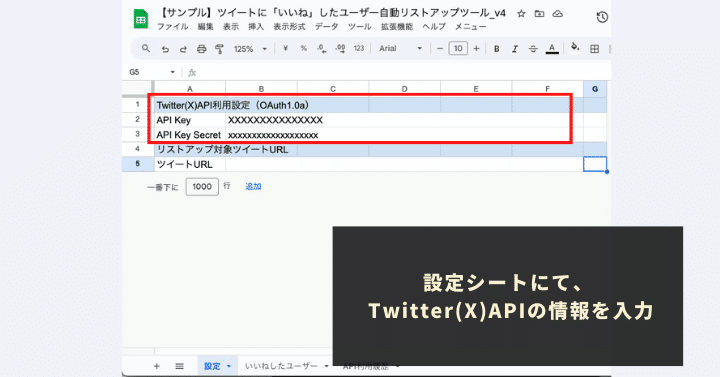Activate the paint format tool
Image resolution: width=720 pixels, height=377 pixels.
click(219, 49)
